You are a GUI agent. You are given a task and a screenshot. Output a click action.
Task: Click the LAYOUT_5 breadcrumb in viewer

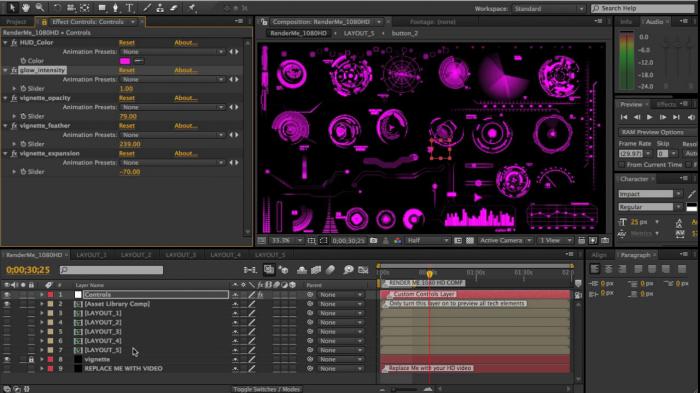click(359, 33)
